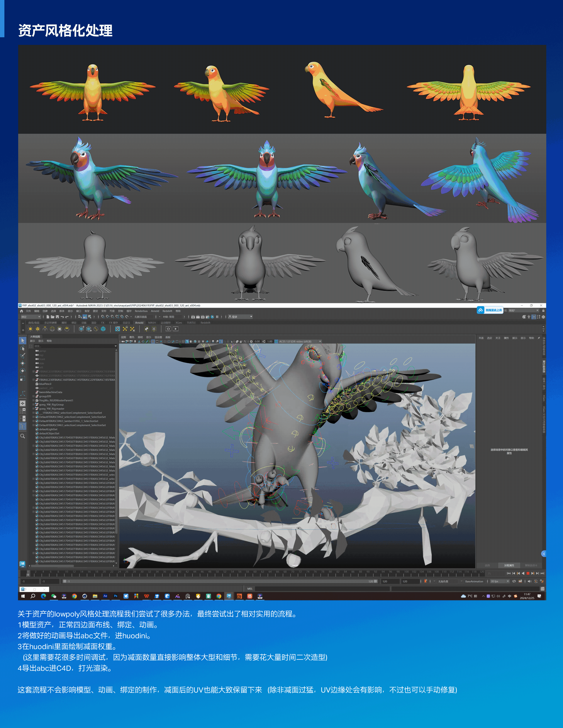The image size is (563, 728).
Task: Toggle the timeline sound speaker icon
Action: 529,581
